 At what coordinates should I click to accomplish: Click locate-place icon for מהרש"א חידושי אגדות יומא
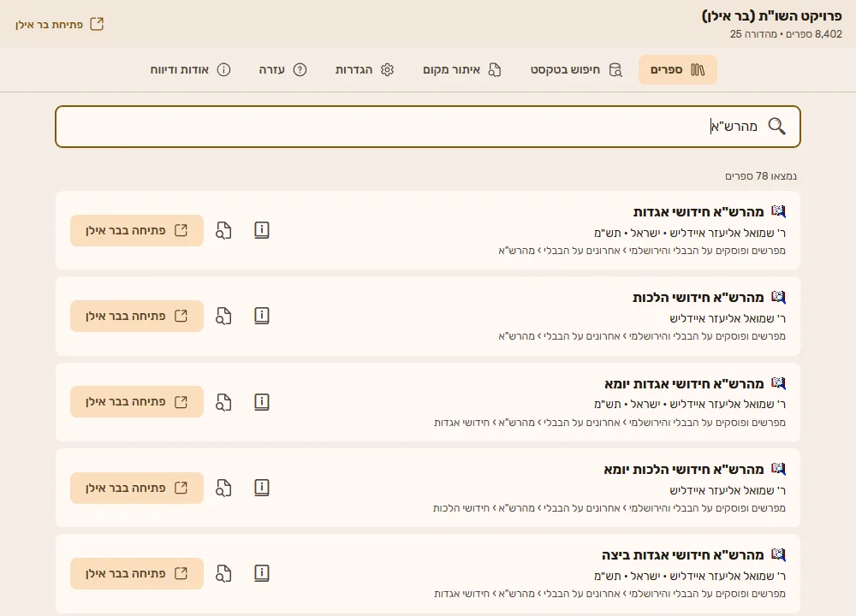coord(223,402)
